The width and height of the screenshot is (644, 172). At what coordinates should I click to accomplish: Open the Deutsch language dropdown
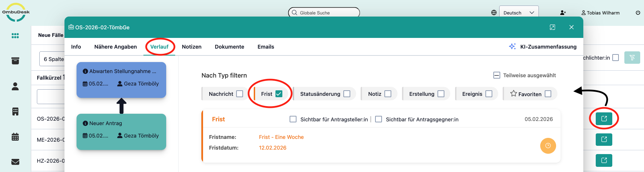coord(519,13)
